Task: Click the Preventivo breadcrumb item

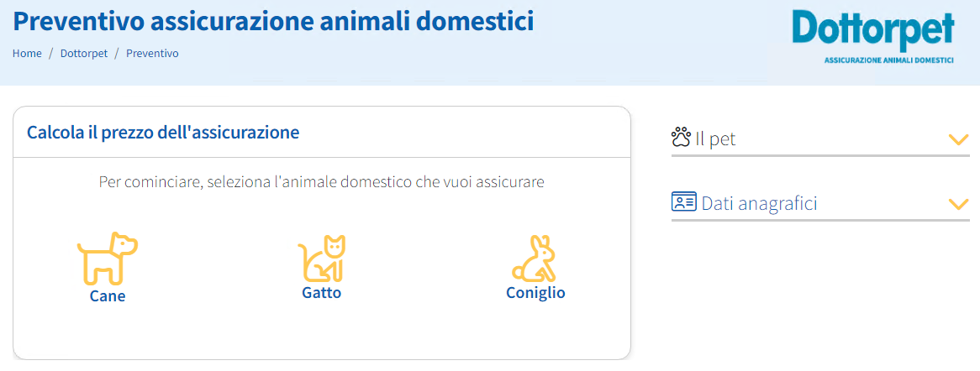Action: (x=152, y=53)
